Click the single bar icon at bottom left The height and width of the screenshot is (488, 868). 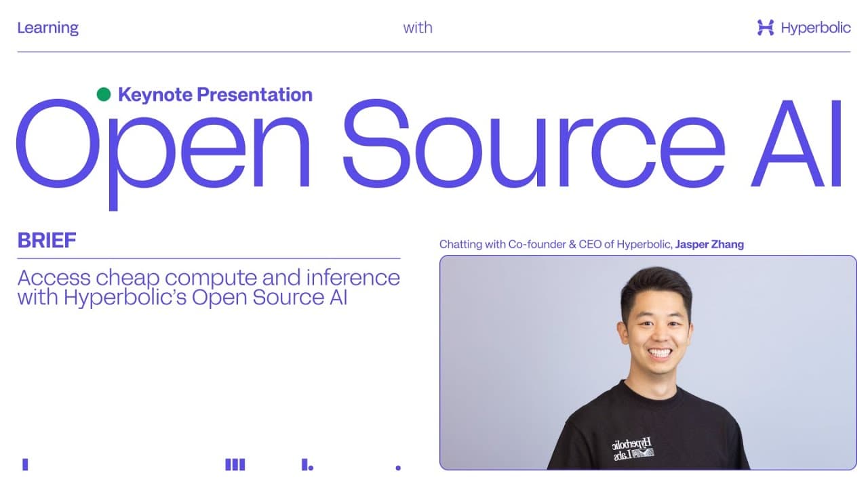(x=25, y=464)
